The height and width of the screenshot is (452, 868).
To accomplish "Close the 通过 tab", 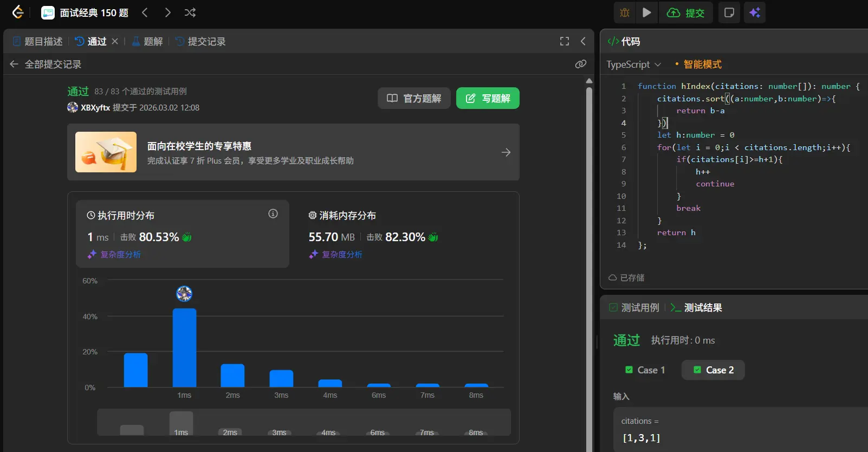I will tap(115, 41).
